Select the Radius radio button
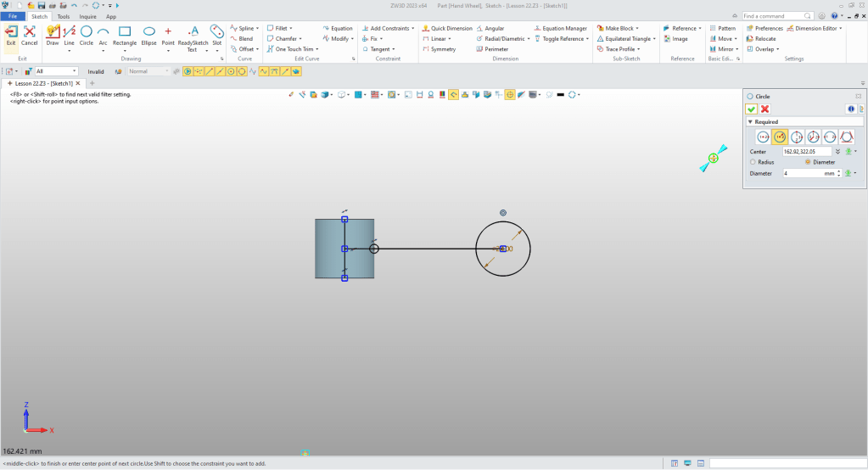 [x=752, y=161]
